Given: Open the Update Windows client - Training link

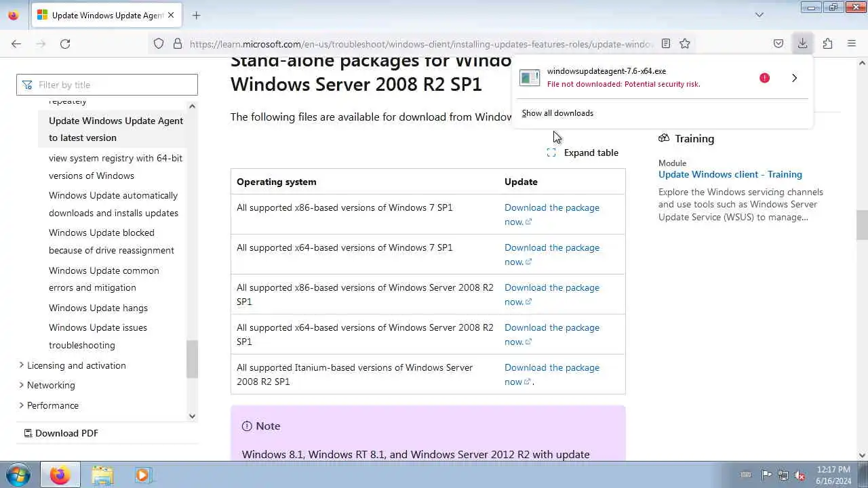Looking at the screenshot, I should click(730, 174).
